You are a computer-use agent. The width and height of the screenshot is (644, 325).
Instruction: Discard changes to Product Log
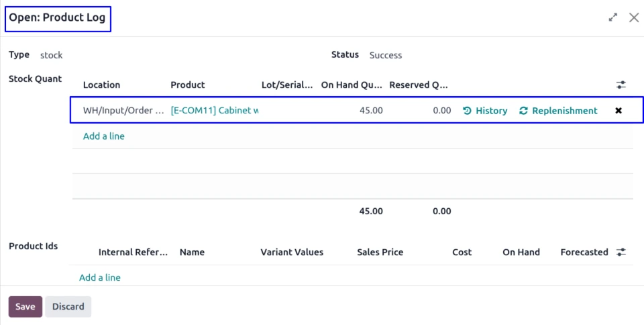click(68, 306)
